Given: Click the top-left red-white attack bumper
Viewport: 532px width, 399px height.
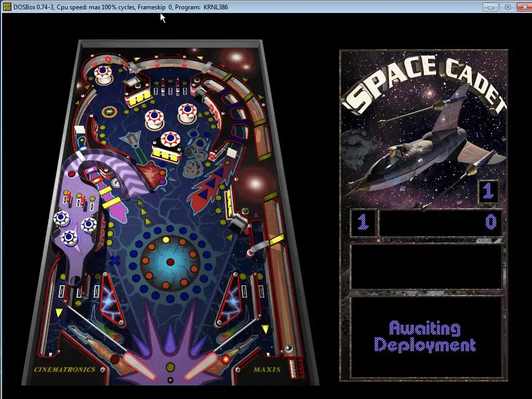Looking at the screenshot, I should 103,74.
